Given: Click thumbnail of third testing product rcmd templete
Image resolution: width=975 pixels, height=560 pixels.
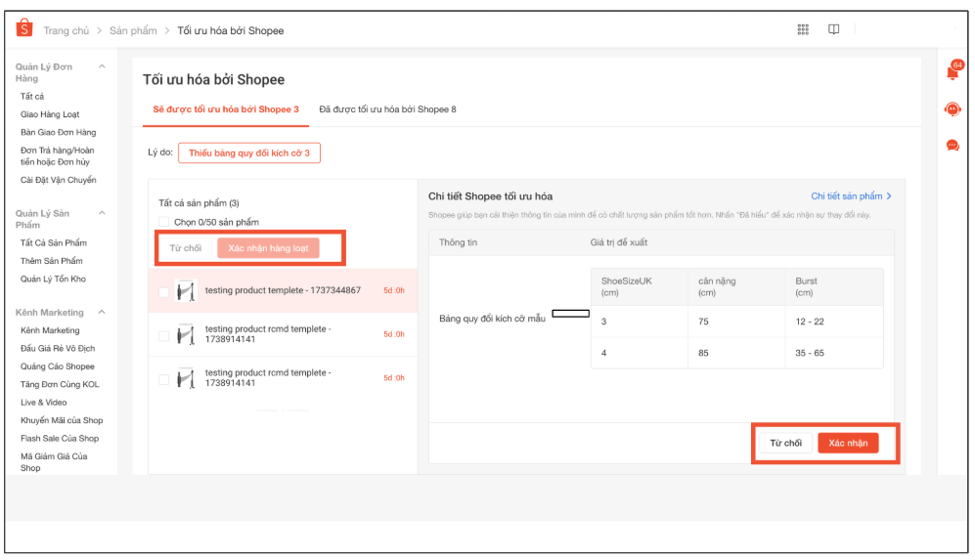Looking at the screenshot, I should 185,378.
